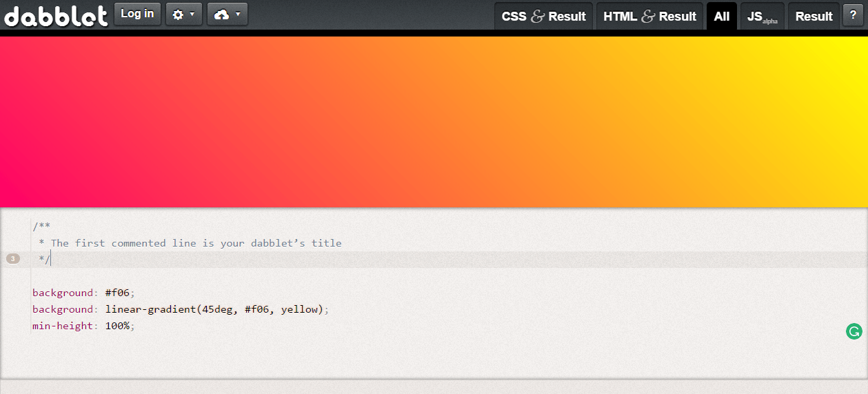The image size is (868, 394).
Task: Switch to the CSS & Result tab
Action: (543, 17)
